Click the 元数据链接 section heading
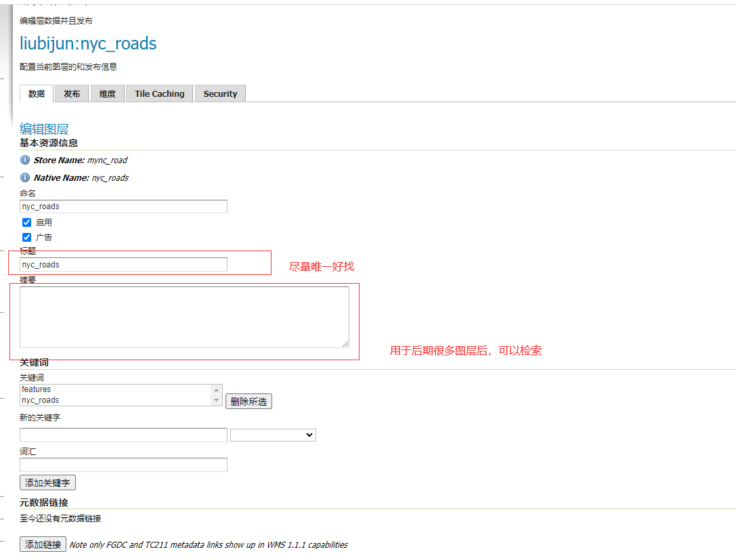Viewport: 736px width, 560px height. coord(44,502)
